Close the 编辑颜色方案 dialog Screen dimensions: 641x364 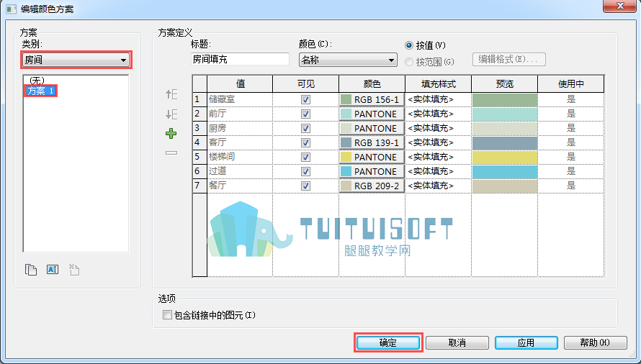(x=620, y=5)
